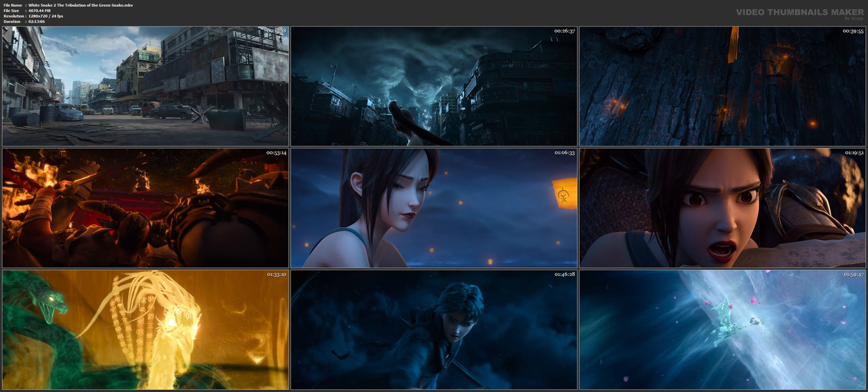Image resolution: width=868 pixels, height=392 pixels.
Task: Select the shocked woman close-up thumbnail
Action: point(722,208)
